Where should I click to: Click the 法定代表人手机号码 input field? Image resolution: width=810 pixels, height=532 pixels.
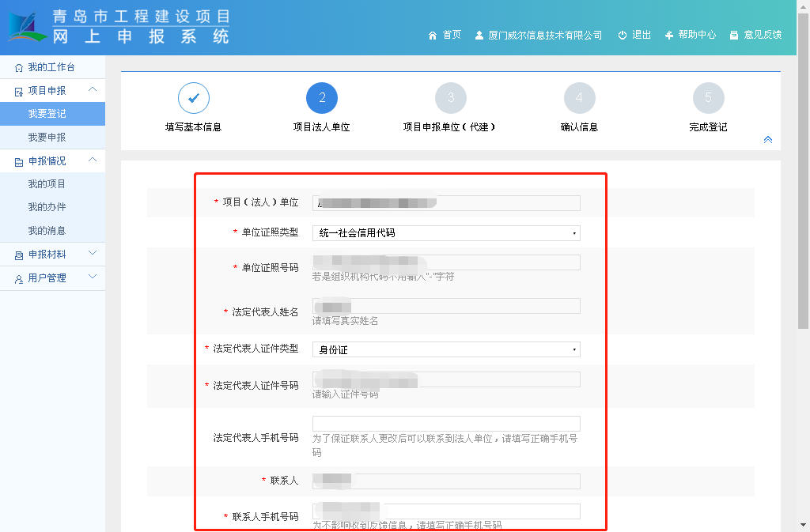(446, 424)
